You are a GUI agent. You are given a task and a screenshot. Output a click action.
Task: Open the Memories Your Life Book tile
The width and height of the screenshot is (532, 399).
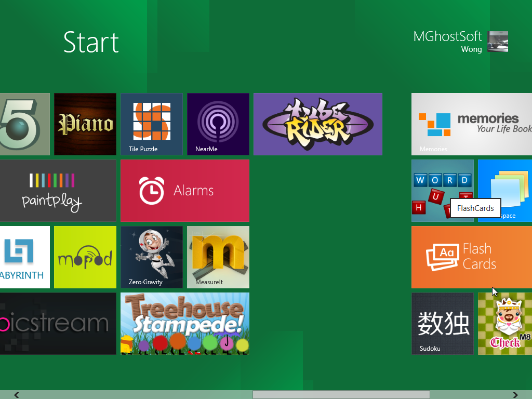tap(471, 124)
